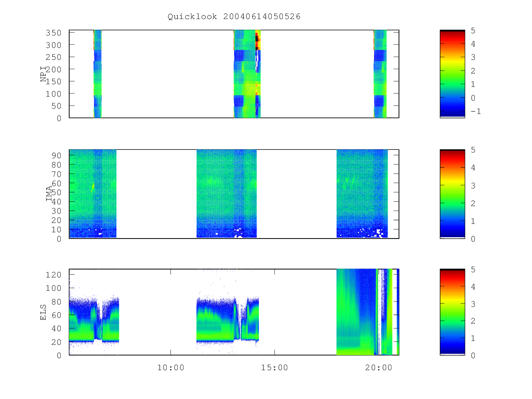Click the first NPI data strip near the left

click(98, 74)
